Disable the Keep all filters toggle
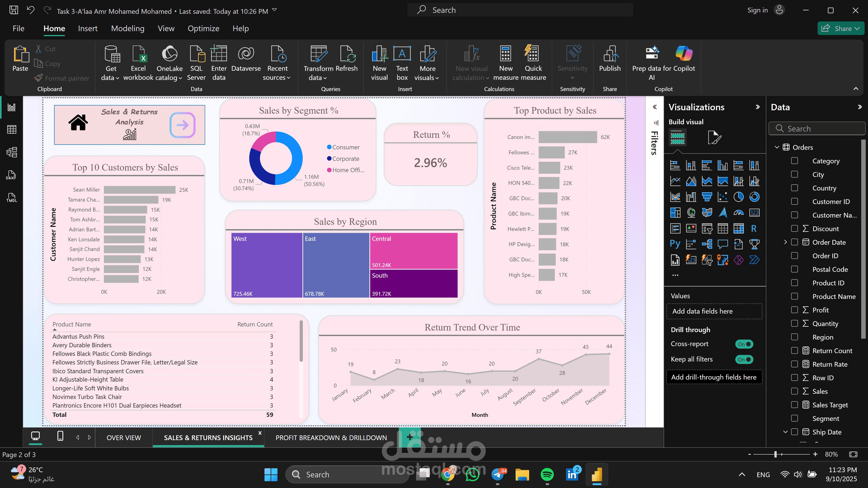This screenshot has height=488, width=868. pos(744,359)
